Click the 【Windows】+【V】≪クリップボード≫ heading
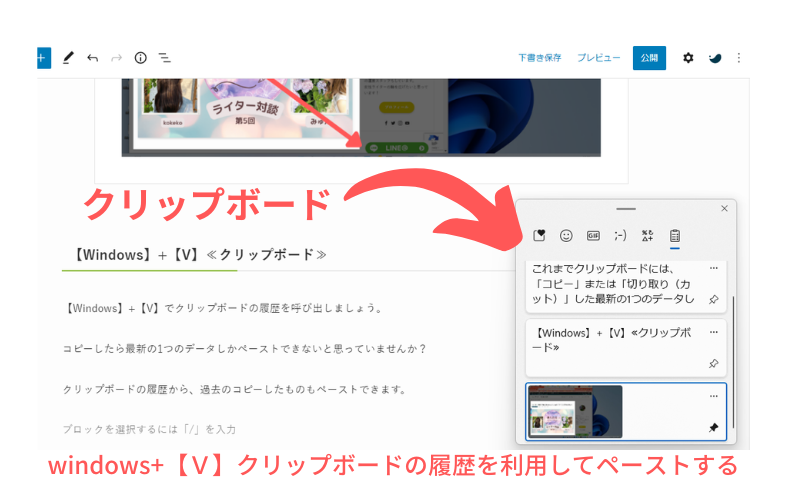This screenshot has height=500, width=800. (200, 255)
